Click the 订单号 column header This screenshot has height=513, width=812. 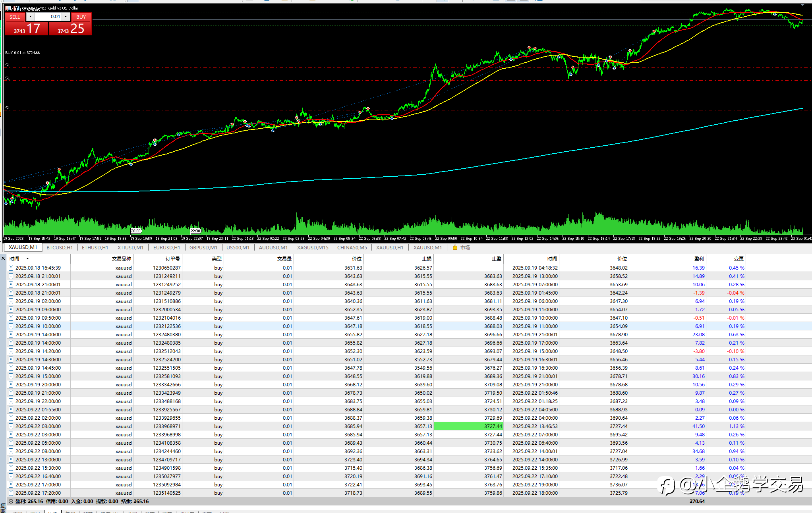click(172, 258)
